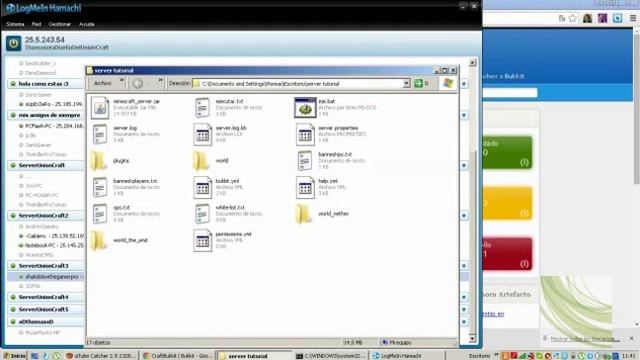
Task: Open the Explorer address bar dropdown
Action: click(406, 83)
